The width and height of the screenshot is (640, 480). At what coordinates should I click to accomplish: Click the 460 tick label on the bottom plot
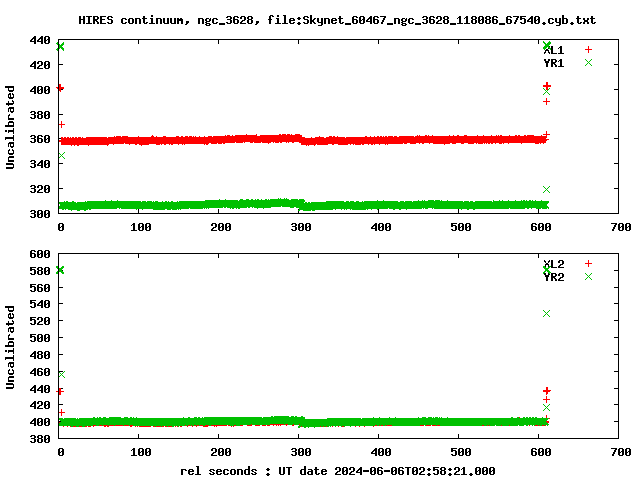pos(40,372)
